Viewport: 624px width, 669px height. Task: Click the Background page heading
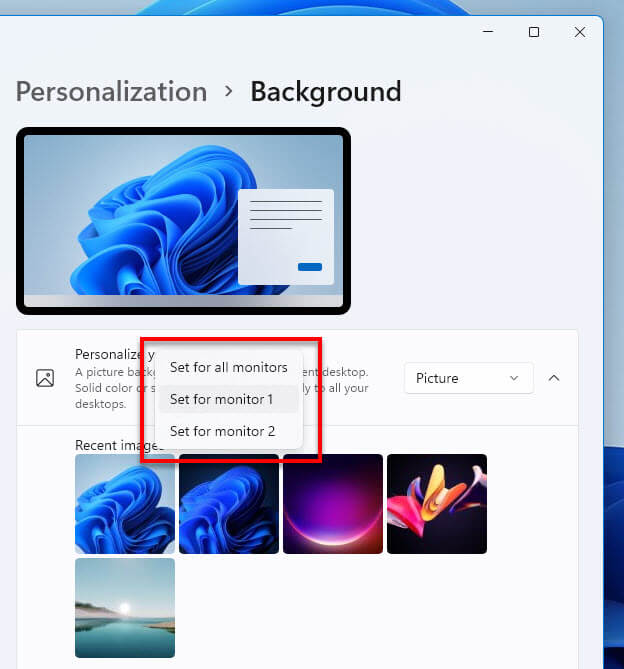point(325,92)
